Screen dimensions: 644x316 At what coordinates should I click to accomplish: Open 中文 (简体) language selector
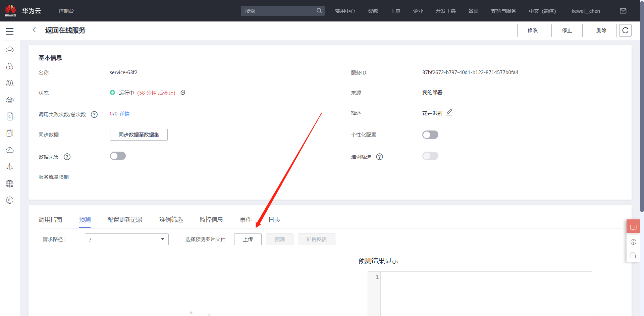(x=542, y=11)
